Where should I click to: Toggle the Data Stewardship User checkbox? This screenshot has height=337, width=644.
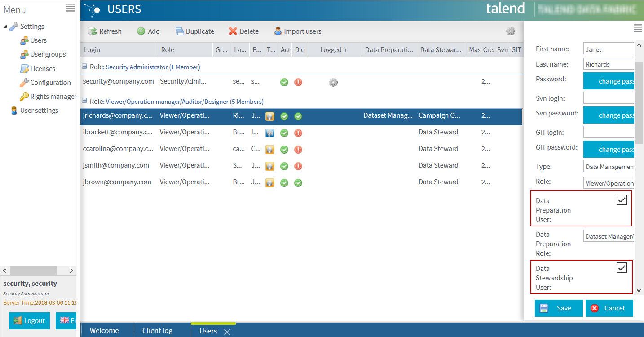[622, 268]
